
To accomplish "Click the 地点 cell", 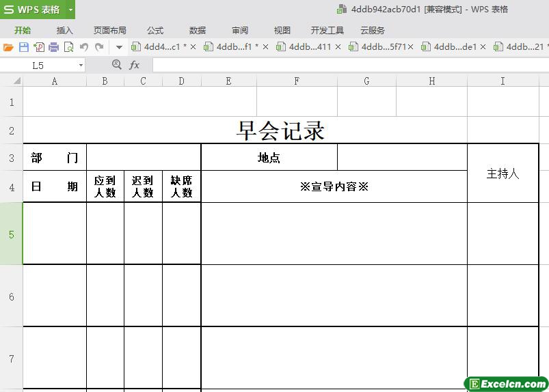I will 269,157.
